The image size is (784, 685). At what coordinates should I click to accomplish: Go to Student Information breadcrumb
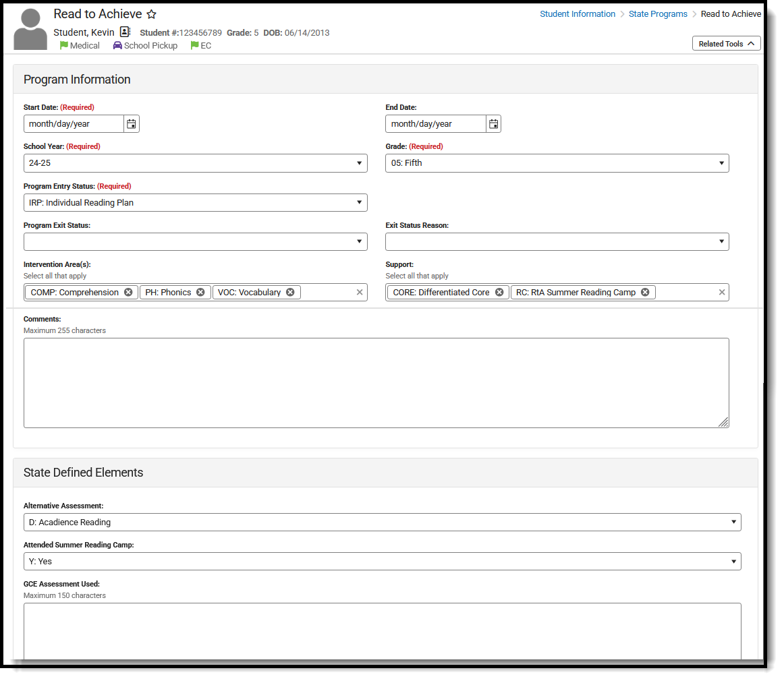pos(578,14)
